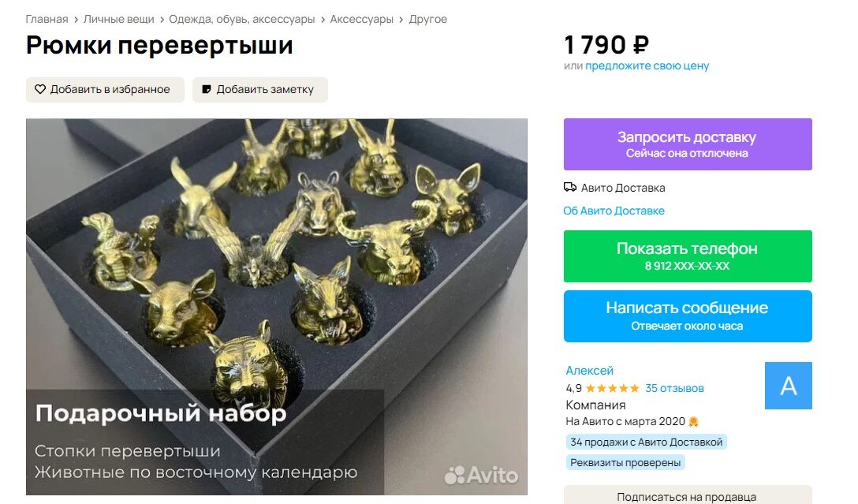The height and width of the screenshot is (504, 858).
Task: Go to Личные вещи breadcrumb
Action: 119,19
